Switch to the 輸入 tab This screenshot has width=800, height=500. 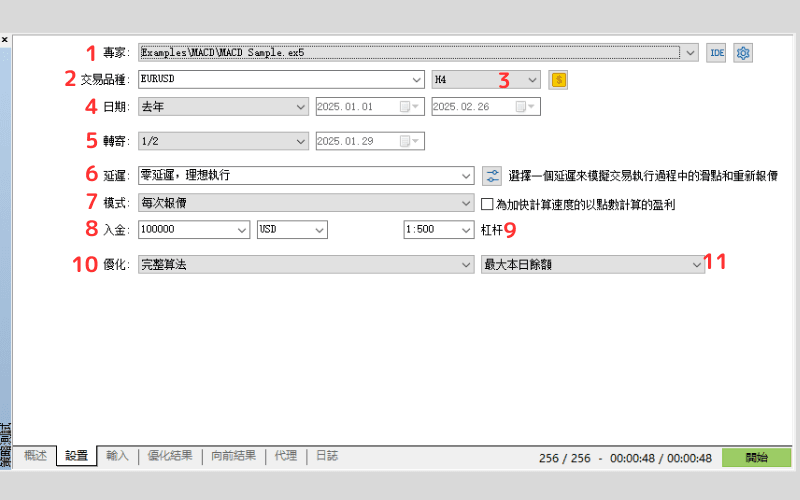point(117,456)
